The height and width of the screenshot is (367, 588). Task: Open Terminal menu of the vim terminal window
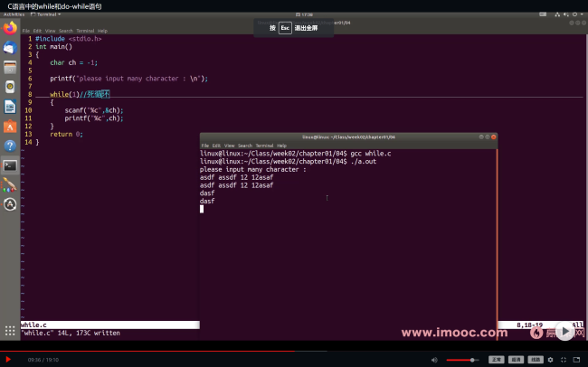click(x=86, y=31)
